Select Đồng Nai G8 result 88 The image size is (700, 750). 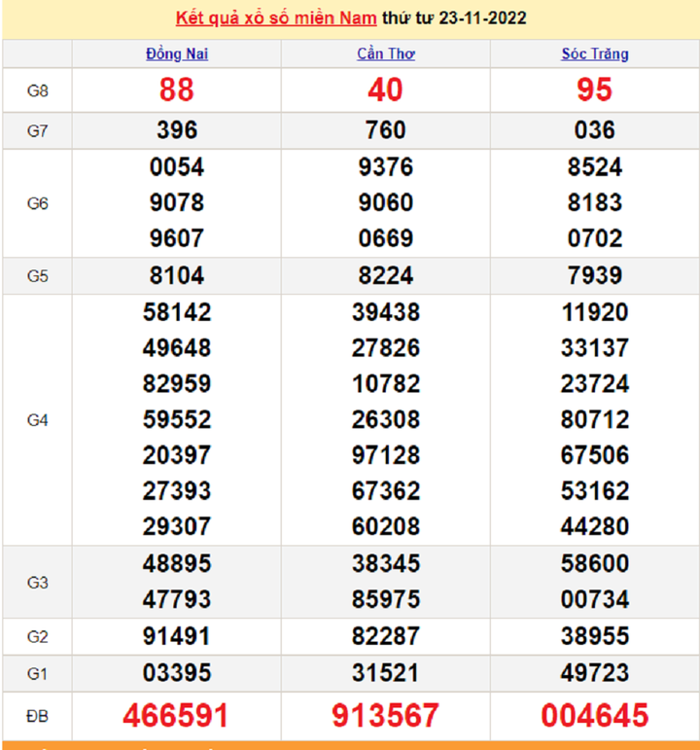176,89
